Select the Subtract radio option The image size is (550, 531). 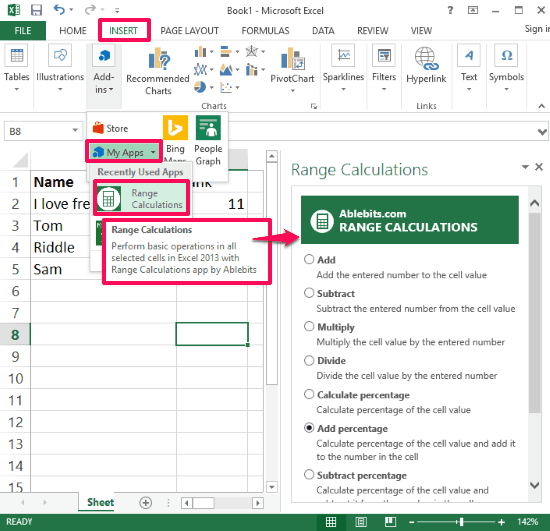click(309, 293)
